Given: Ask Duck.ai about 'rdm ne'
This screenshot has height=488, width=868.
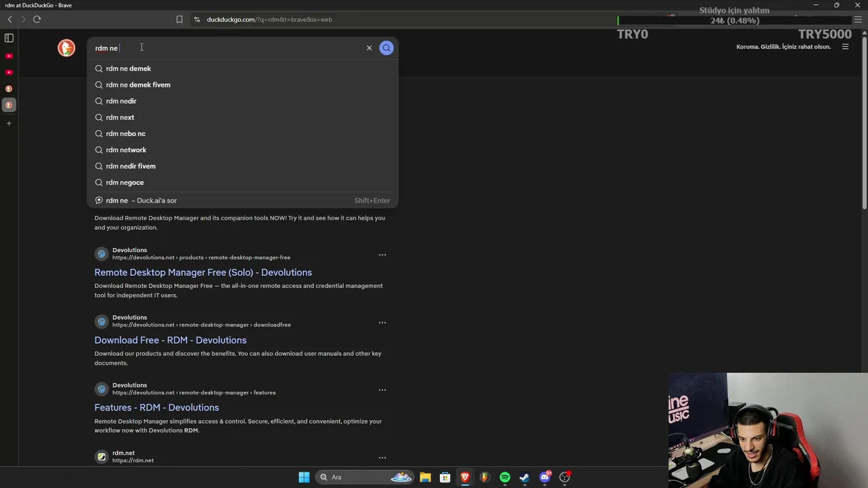Looking at the screenshot, I should 243,201.
